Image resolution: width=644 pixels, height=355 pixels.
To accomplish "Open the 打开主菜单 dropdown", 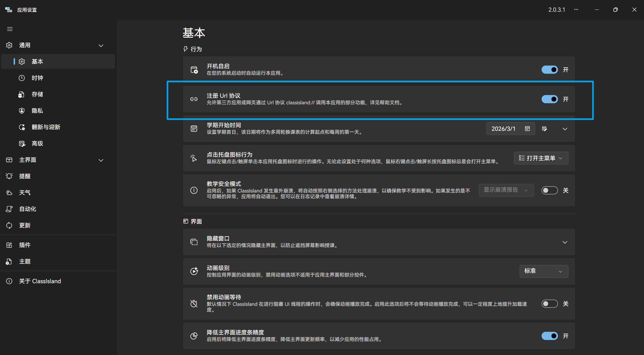I will click(x=540, y=158).
